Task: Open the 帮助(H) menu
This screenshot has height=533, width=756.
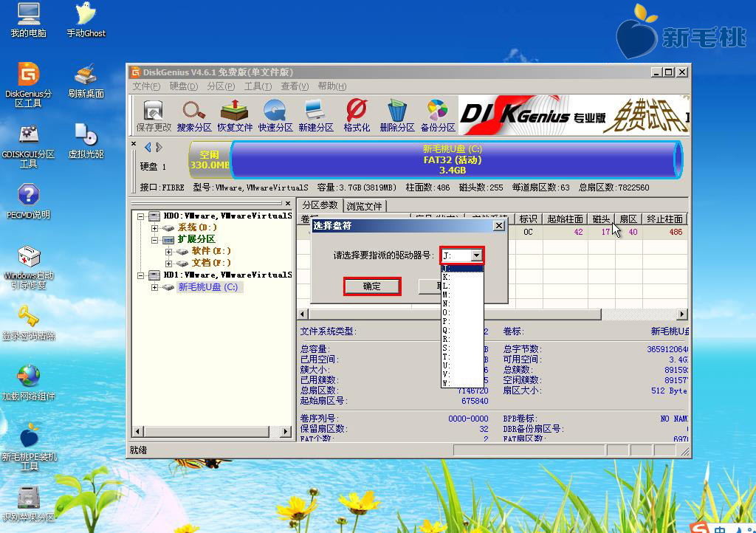Action: coord(331,86)
